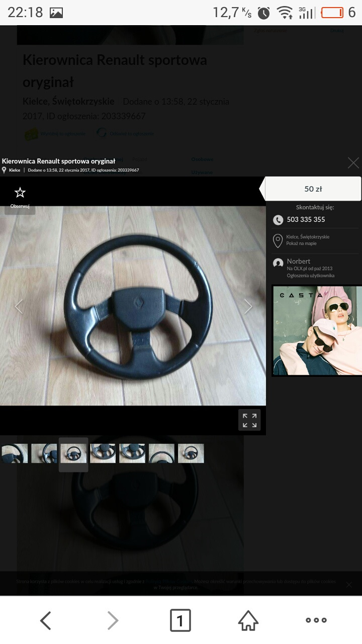
Task: Select the currently highlighted third thumbnail
Action: coord(73,453)
